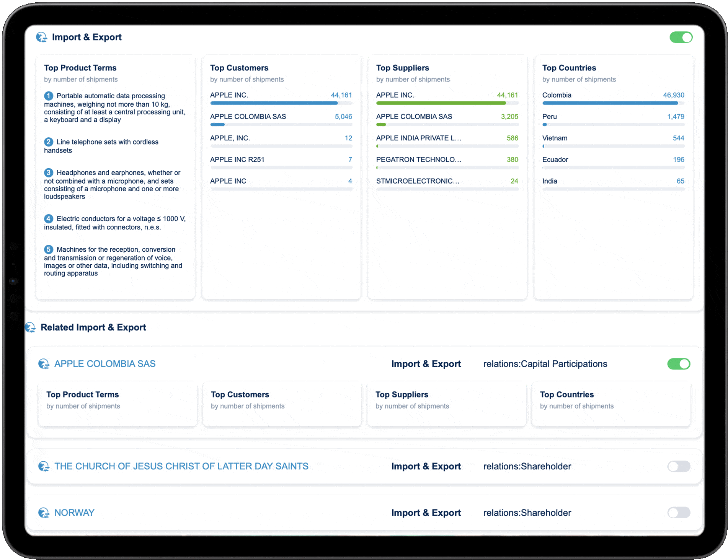Click the 5,046 shipment count in Top Customers
Image resolution: width=728 pixels, height=560 pixels.
343,117
